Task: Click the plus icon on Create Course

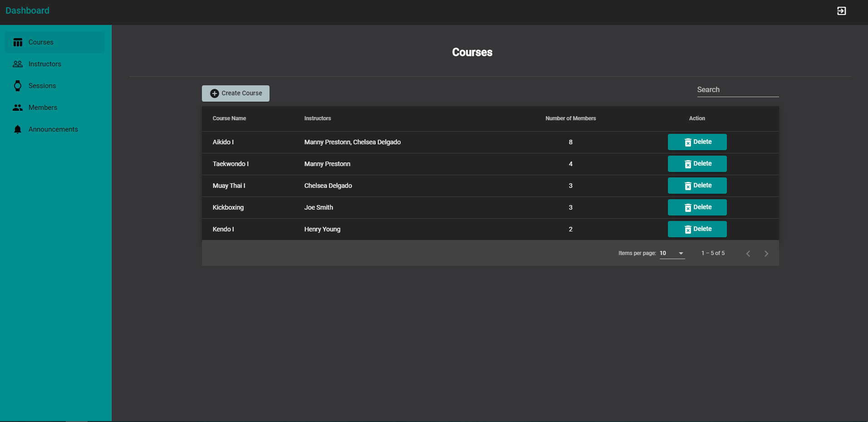Action: (215, 93)
